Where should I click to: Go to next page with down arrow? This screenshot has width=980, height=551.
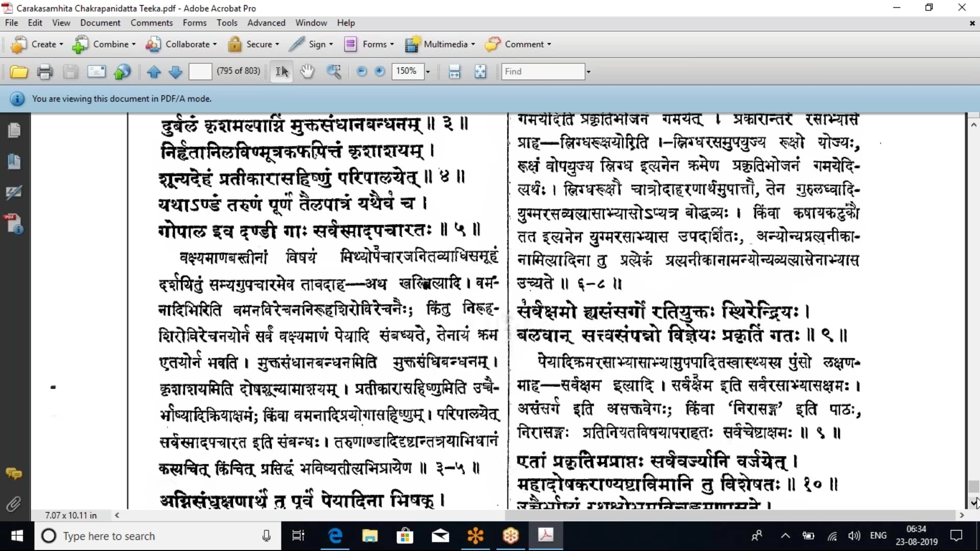(175, 72)
